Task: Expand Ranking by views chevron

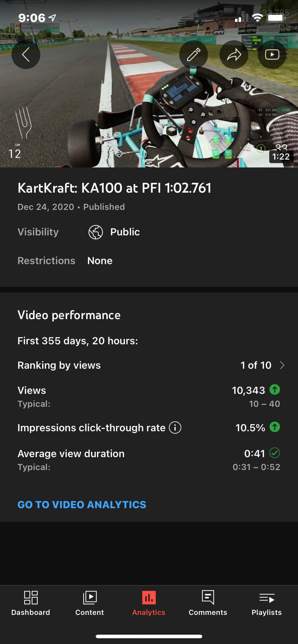Action: point(282,365)
